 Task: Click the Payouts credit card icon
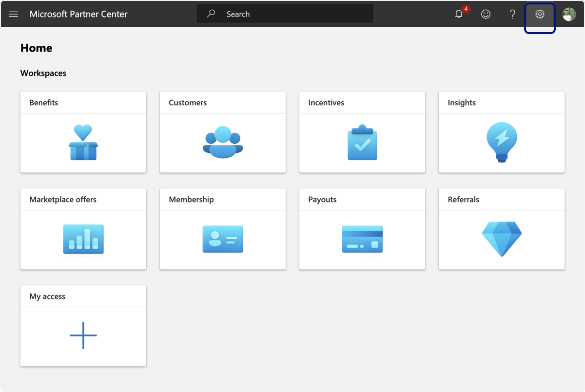click(x=362, y=239)
